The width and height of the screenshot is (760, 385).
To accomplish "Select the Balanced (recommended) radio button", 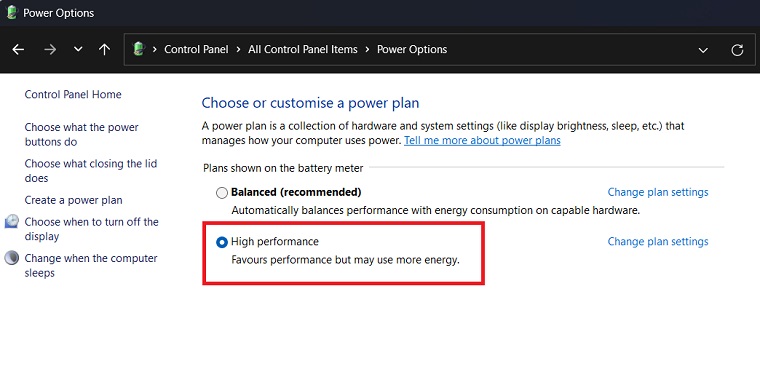I will click(222, 193).
